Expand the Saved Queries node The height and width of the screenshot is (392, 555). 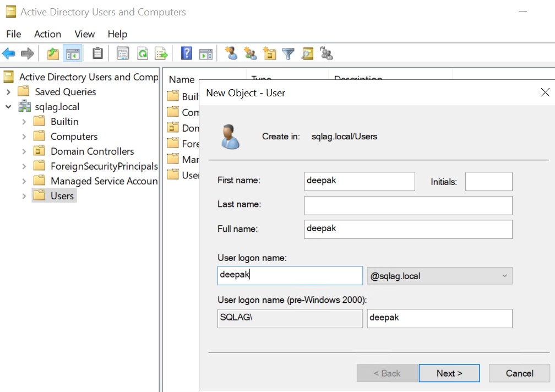pos(8,92)
